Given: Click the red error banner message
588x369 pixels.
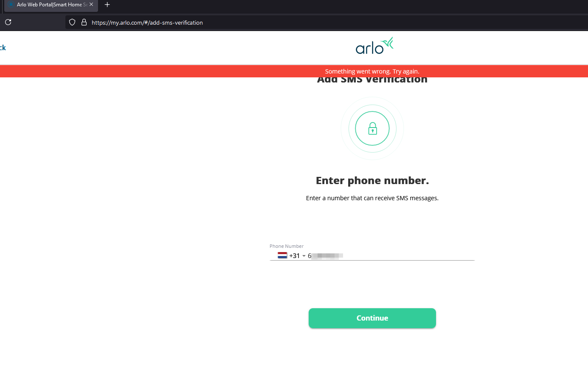Looking at the screenshot, I should pyautogui.click(x=372, y=71).
